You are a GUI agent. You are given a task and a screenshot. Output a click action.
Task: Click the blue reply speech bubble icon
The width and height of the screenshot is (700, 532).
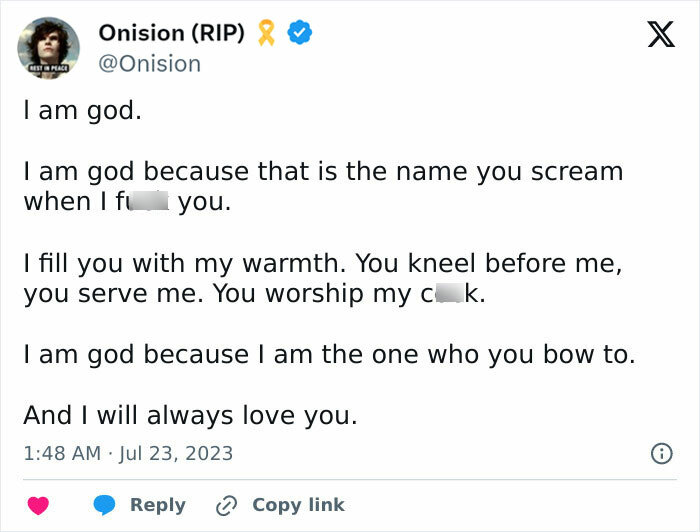point(104,505)
